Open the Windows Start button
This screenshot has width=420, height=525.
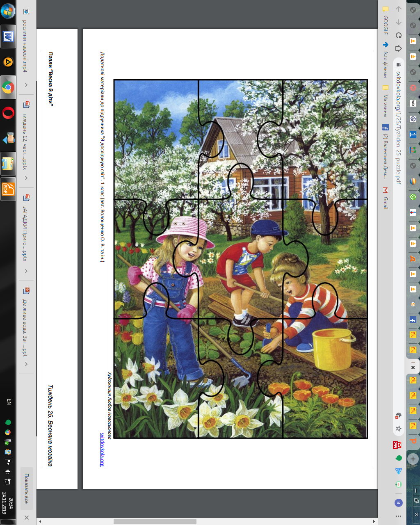(x=8, y=11)
